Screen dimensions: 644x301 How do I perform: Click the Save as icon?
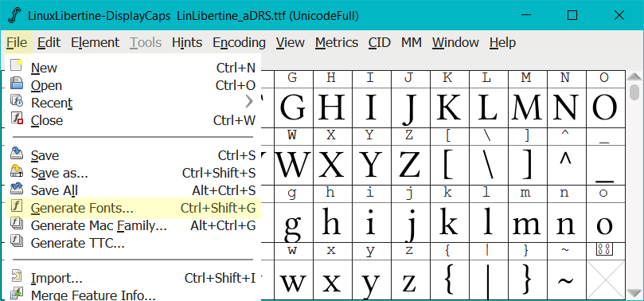(17, 172)
